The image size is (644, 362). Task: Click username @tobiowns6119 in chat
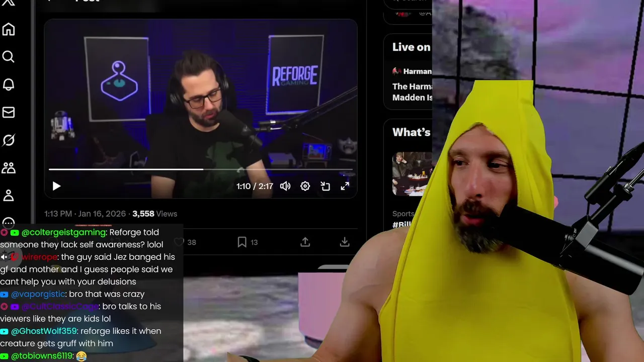tap(42, 356)
